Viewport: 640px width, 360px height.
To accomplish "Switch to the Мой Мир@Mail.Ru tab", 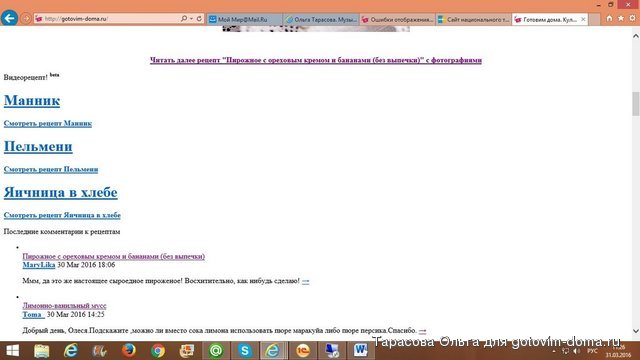I will click(x=244, y=19).
